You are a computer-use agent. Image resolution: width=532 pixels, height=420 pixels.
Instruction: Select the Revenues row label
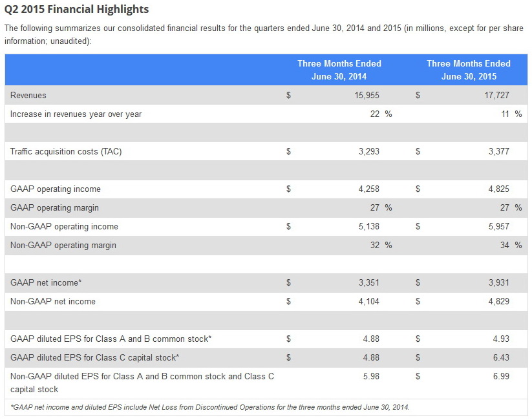[x=28, y=96]
